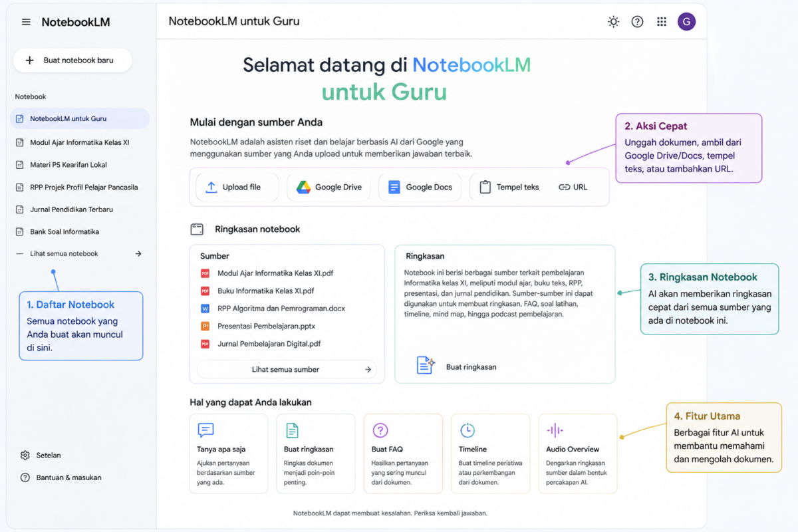Toggle the light/dark theme sun icon
This screenshot has width=798, height=532.
613,22
